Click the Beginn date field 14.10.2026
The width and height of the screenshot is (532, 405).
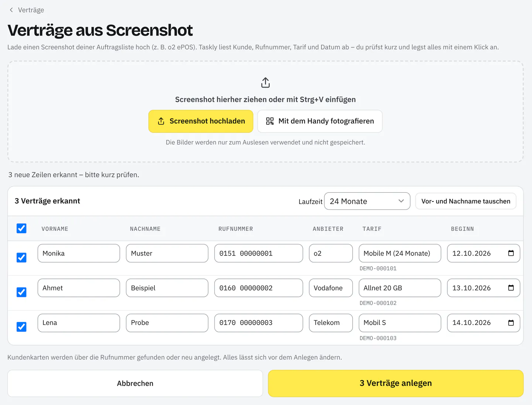coord(484,323)
